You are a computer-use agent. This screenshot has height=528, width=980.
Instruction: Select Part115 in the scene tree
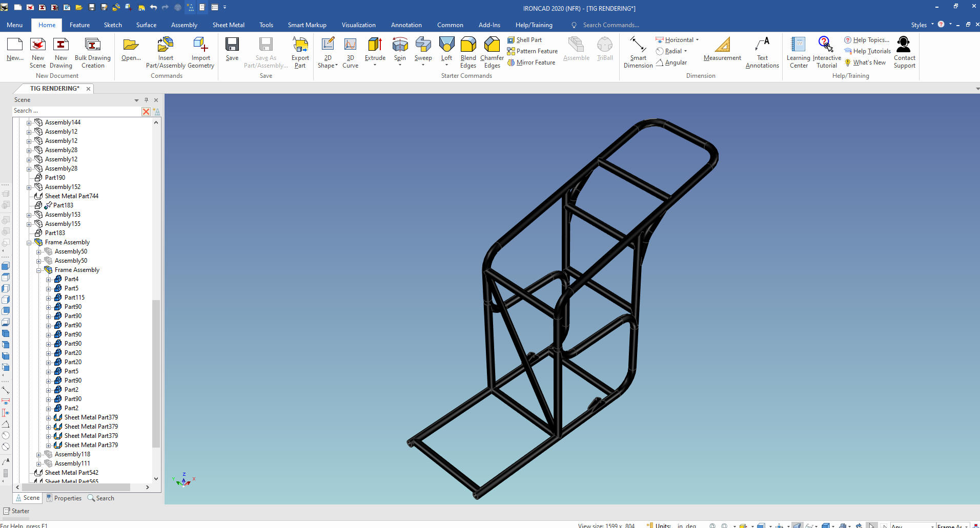74,298
